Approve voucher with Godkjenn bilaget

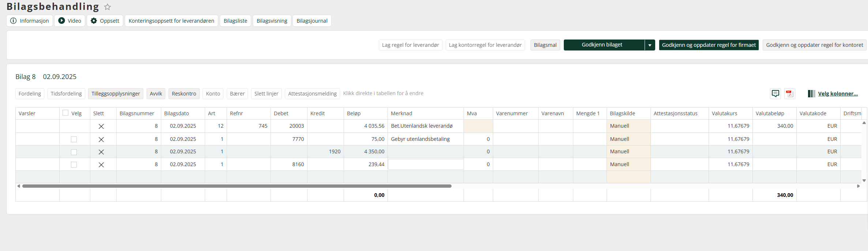tap(604, 45)
